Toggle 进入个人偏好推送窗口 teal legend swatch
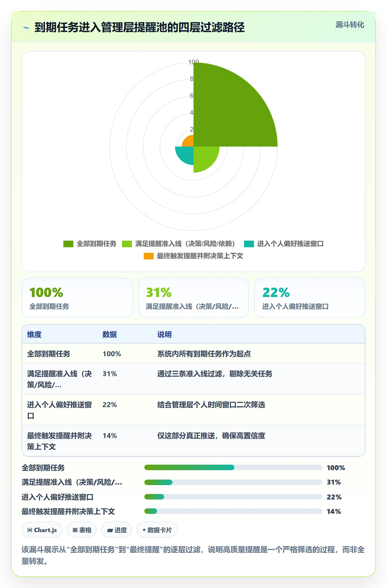The width and height of the screenshot is (387, 588). pos(249,244)
